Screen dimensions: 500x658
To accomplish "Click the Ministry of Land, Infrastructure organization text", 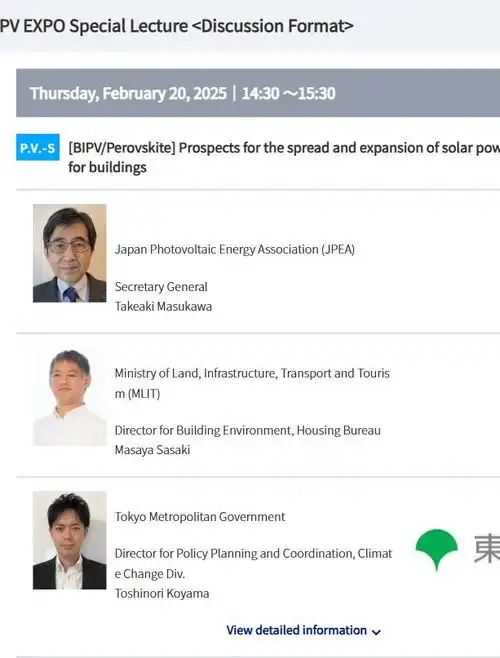I will [x=252, y=383].
